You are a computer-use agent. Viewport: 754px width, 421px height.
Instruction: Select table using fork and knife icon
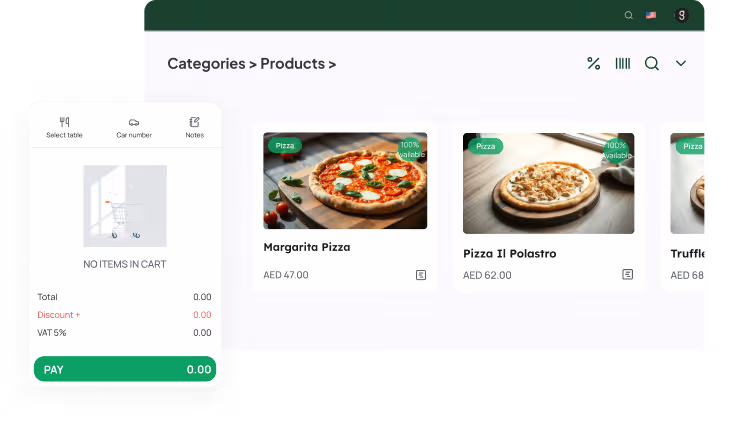[x=64, y=122]
